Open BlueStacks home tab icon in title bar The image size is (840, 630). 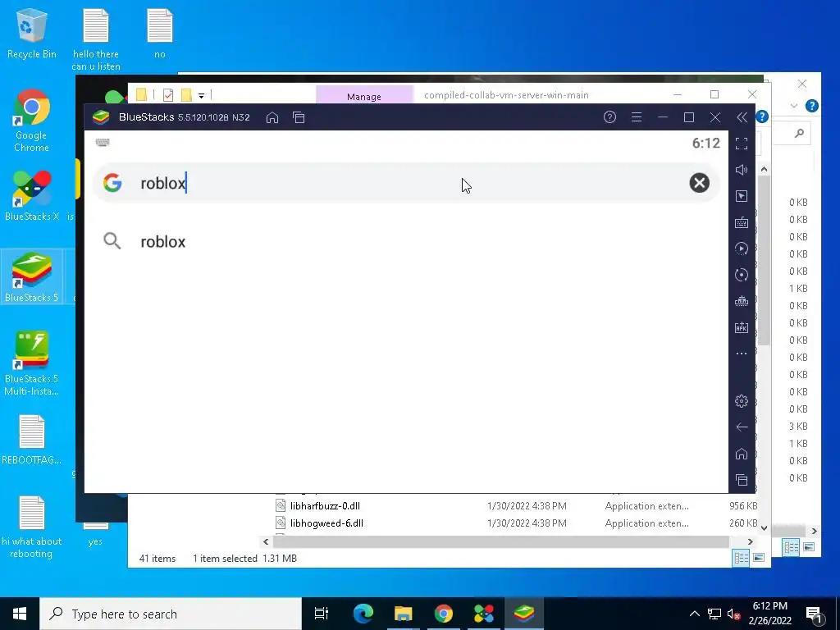(272, 117)
